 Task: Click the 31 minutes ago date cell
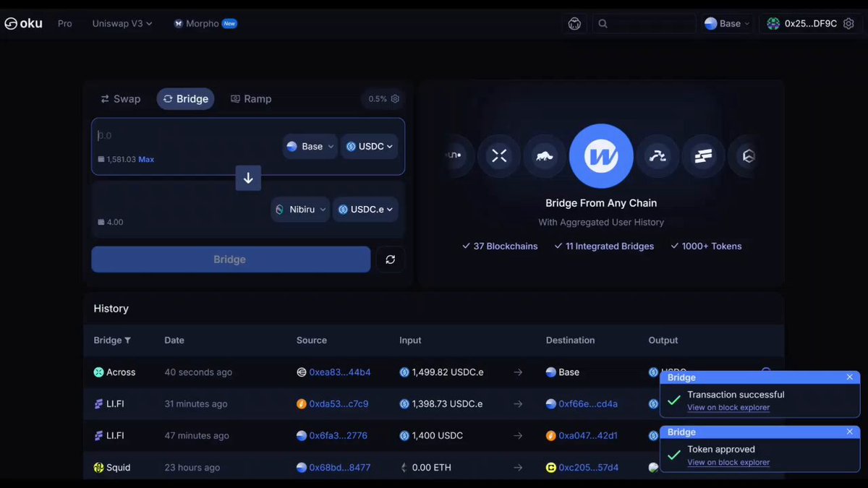pos(195,404)
